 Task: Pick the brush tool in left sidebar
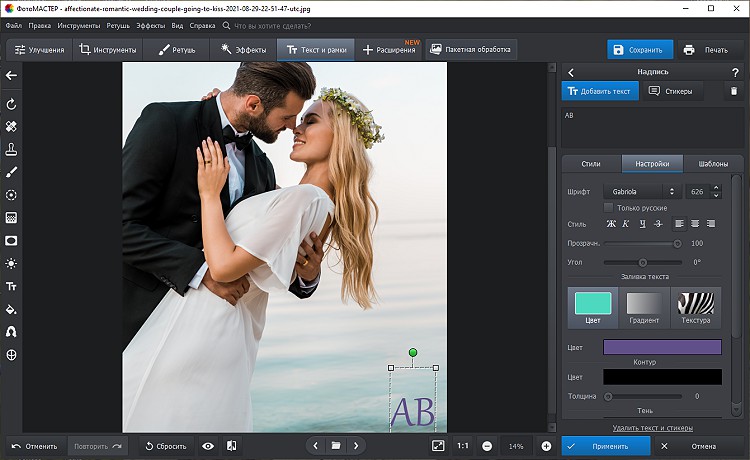click(11, 172)
